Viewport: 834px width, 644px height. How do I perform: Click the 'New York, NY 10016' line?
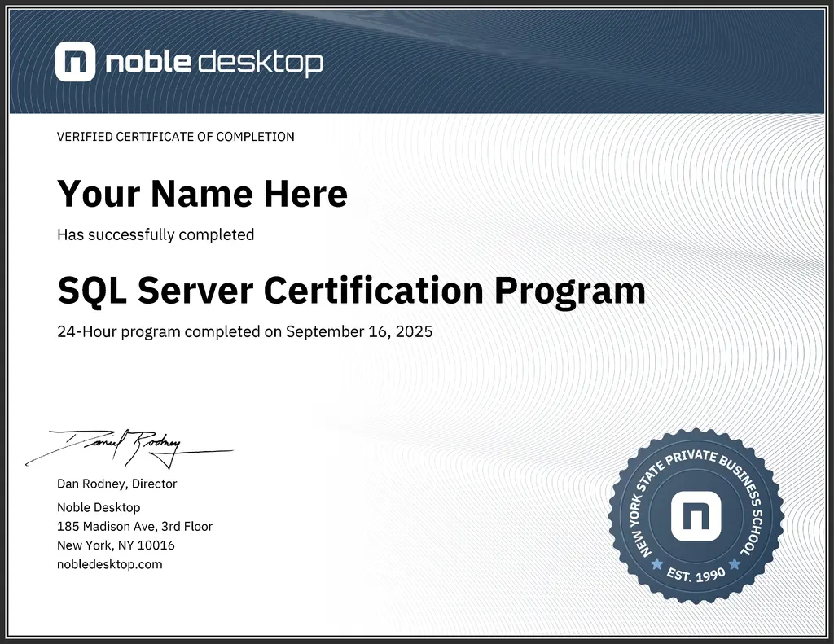pyautogui.click(x=115, y=545)
